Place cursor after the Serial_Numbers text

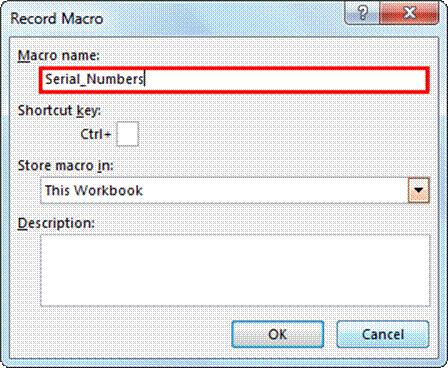(145, 79)
